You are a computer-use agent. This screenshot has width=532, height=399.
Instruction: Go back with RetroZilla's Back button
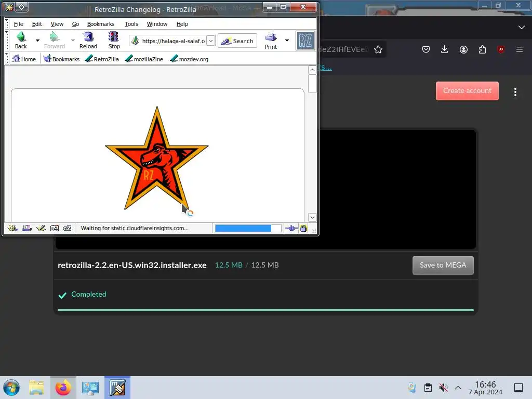pyautogui.click(x=21, y=41)
